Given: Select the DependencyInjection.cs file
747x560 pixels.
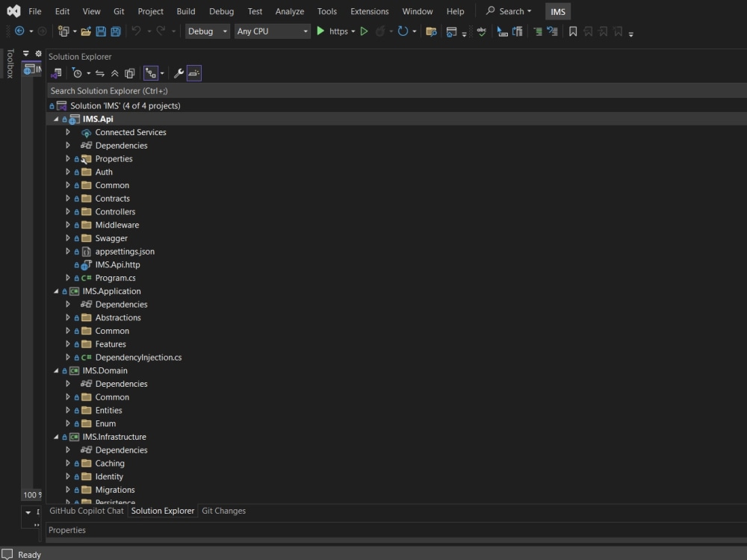Looking at the screenshot, I should (x=139, y=357).
